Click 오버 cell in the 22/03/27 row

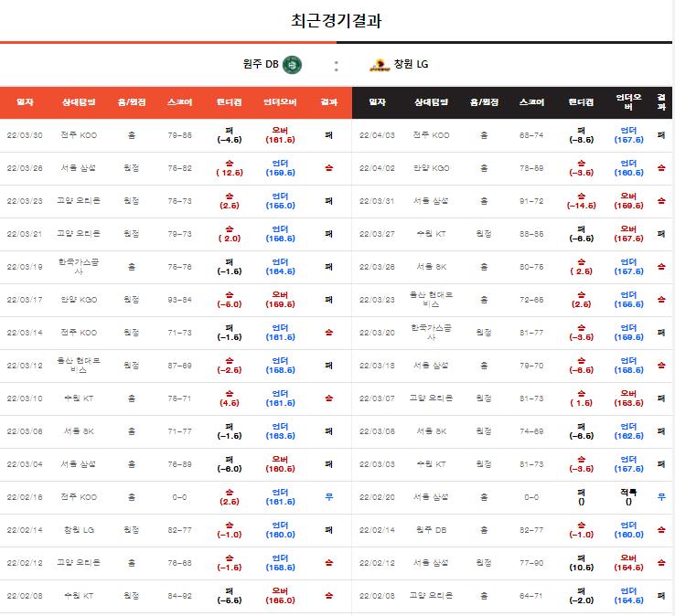click(628, 234)
